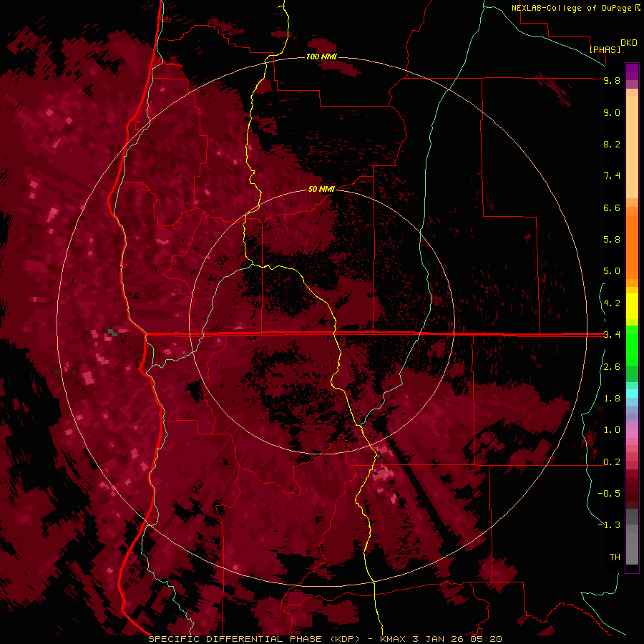The width and height of the screenshot is (644, 644).
Task: Click the 3.4 scale value
Action: point(612,335)
